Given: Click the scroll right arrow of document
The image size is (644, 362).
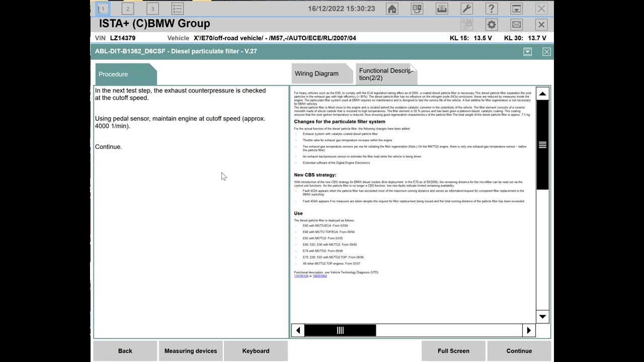Looking at the screenshot, I should tap(529, 330).
